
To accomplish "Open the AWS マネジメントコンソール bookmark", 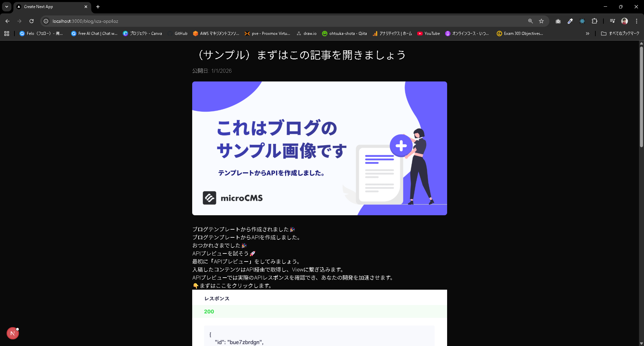I will (x=216, y=34).
